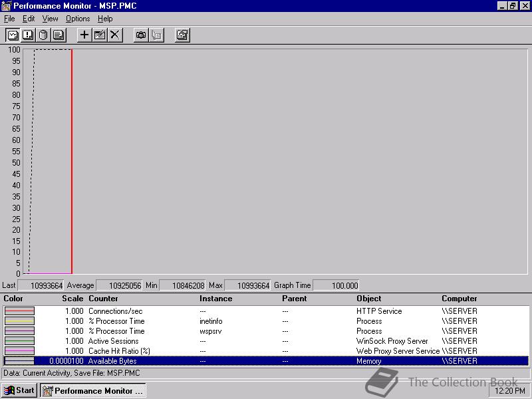Click the Max value field

(247, 285)
